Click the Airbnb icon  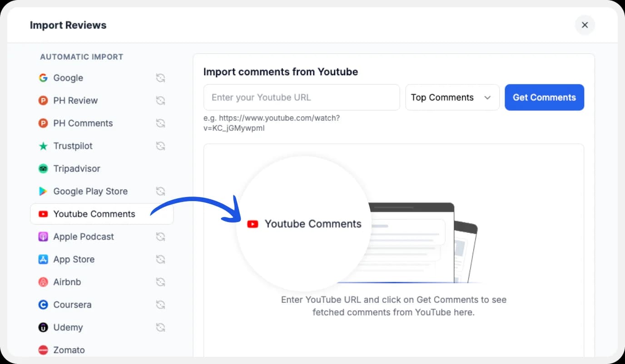tap(43, 282)
